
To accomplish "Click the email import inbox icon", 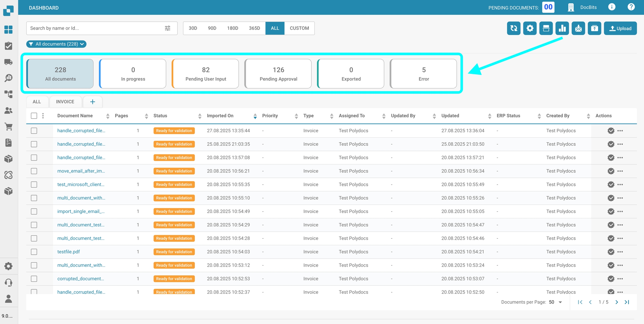I will (x=578, y=28).
